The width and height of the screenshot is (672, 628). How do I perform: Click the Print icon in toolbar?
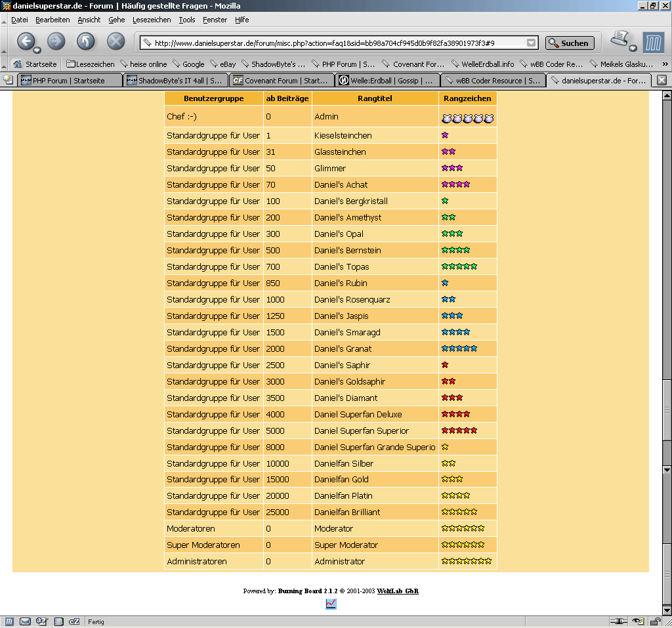click(x=619, y=39)
